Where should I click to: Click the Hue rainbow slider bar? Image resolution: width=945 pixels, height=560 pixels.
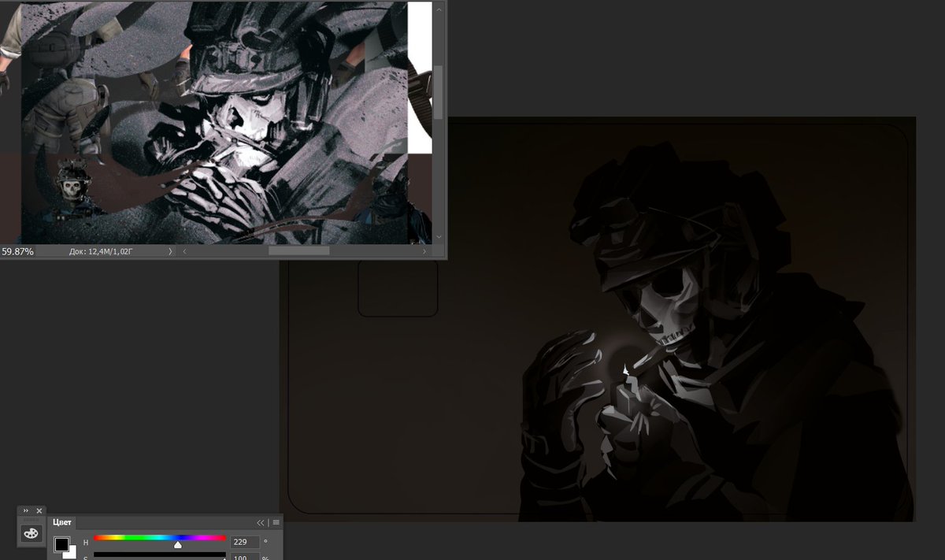[160, 538]
